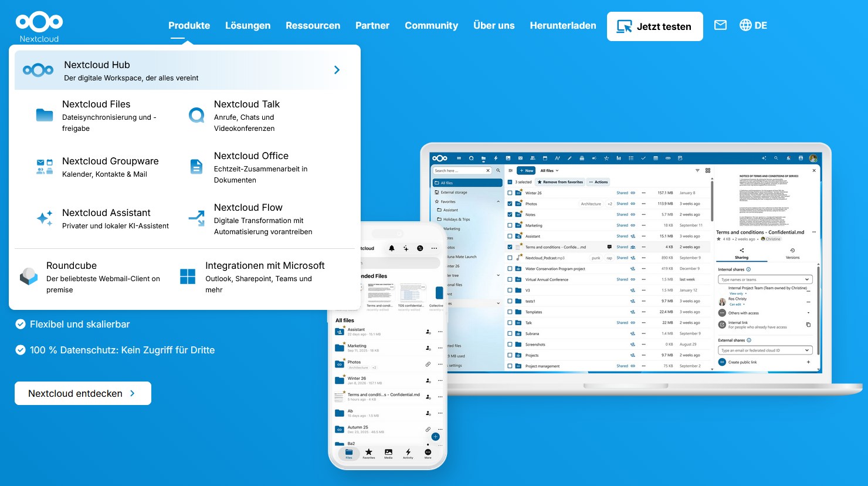
Task: Click the Photos image icon in laptop top bar
Action: 508,158
